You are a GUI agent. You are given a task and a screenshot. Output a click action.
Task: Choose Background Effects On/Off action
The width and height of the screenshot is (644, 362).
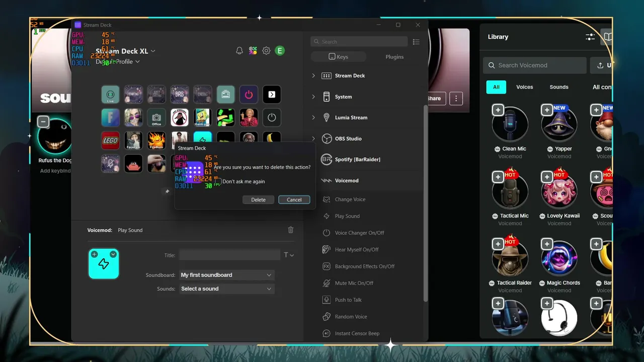pyautogui.click(x=365, y=266)
